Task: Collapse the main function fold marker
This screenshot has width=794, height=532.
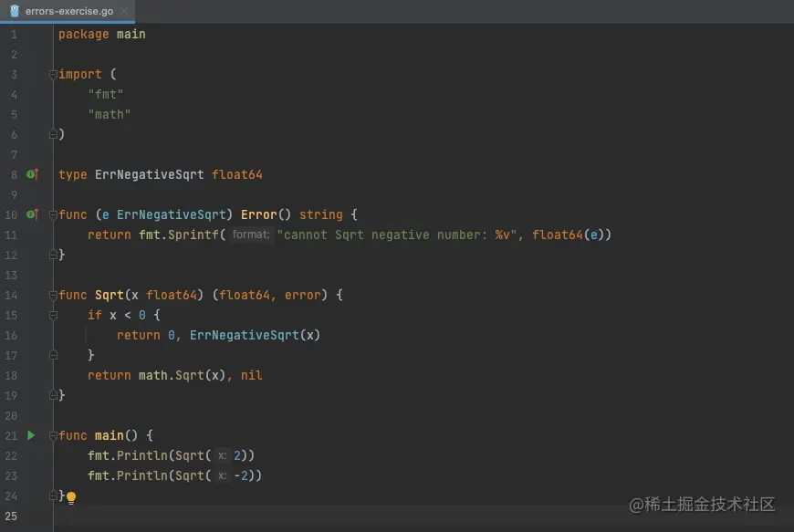Action: coord(53,436)
